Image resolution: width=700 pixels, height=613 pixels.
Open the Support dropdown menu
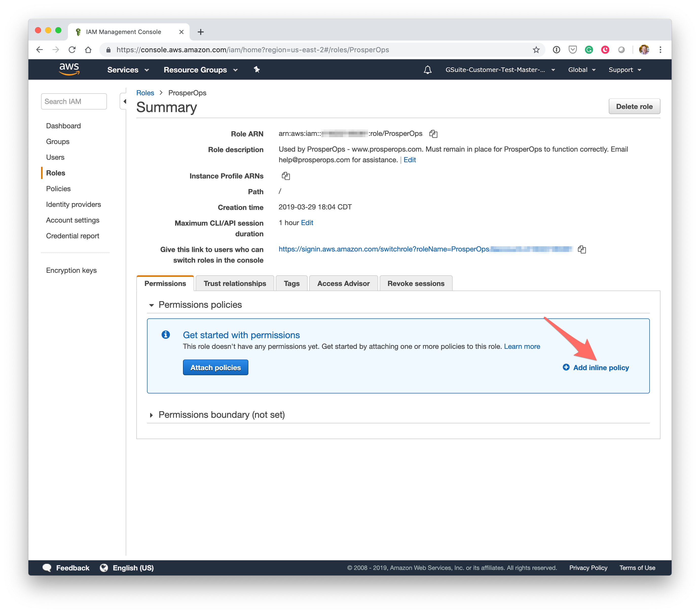[625, 70]
